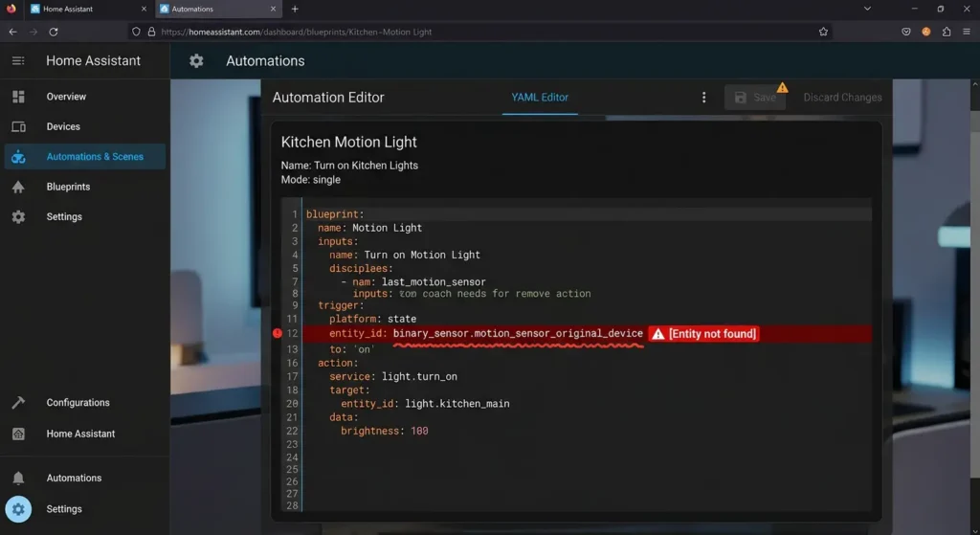Click the Save button
This screenshot has width=980, height=535.
(x=755, y=98)
